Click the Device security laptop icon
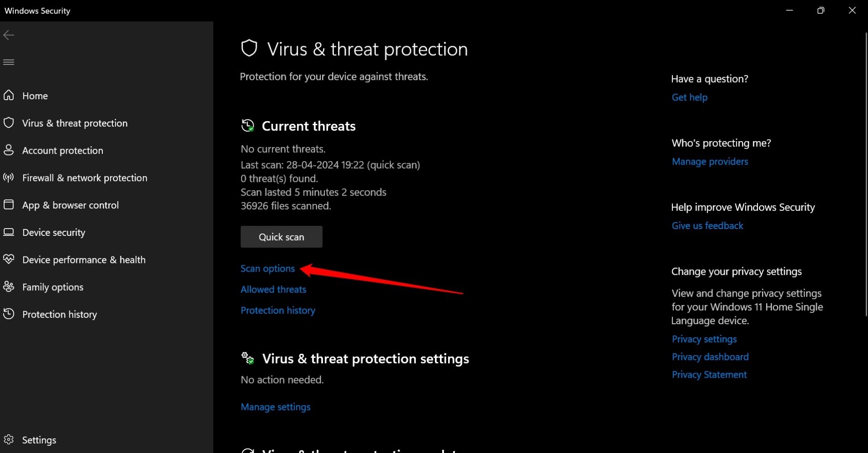868x453 pixels. point(9,232)
